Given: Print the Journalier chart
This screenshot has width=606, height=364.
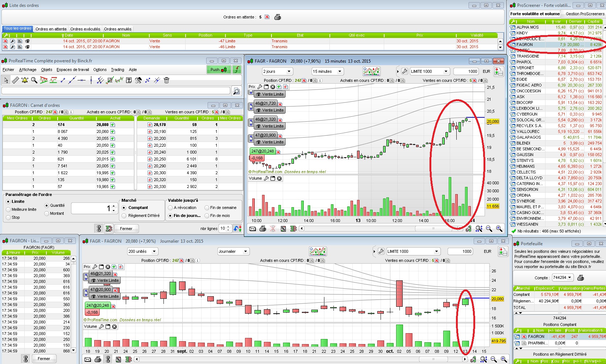Looking at the screenshot, I should point(98,359).
